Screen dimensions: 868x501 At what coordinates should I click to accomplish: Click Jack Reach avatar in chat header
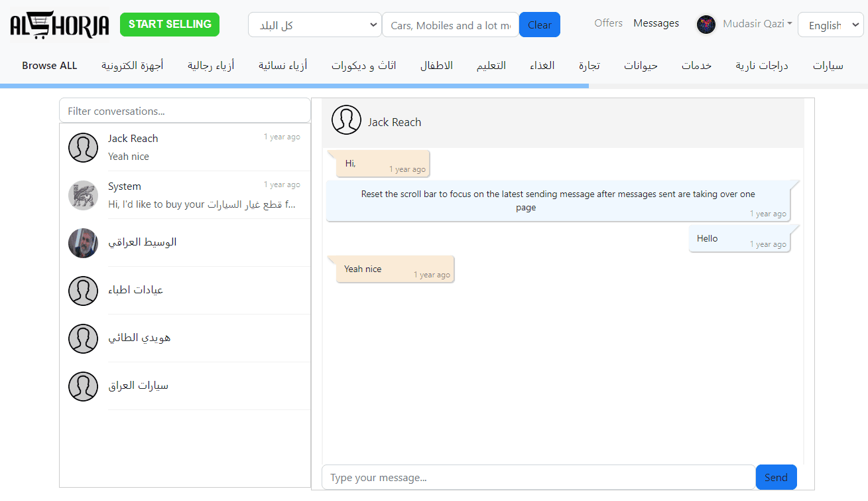[x=346, y=120]
